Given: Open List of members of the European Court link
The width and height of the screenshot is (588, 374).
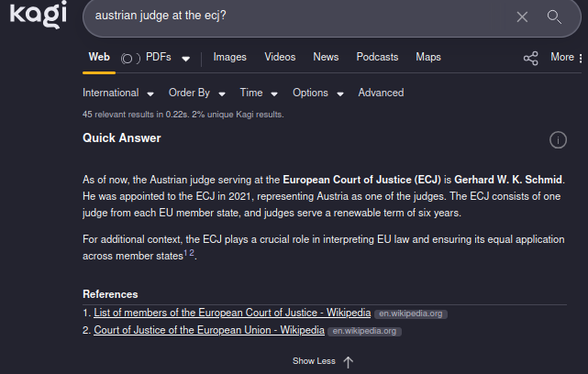Looking at the screenshot, I should [232, 313].
